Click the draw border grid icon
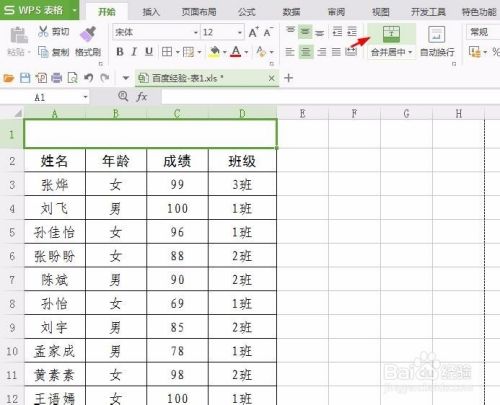Screen dimensions: 500x405 (188, 52)
